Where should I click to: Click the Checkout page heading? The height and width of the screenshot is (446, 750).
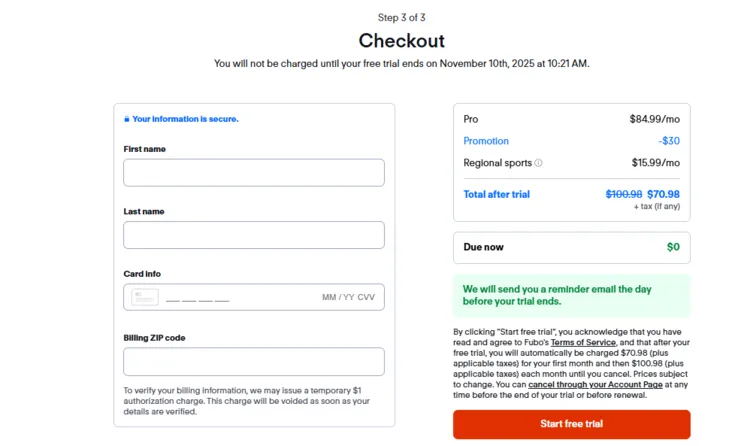[x=401, y=41]
